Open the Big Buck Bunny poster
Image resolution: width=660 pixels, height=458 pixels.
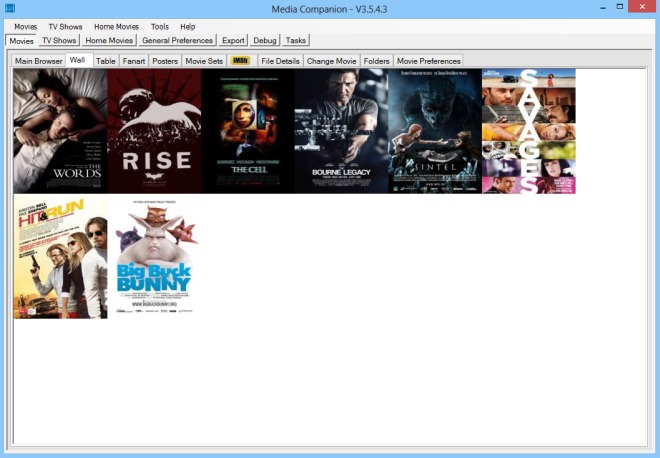tap(154, 257)
